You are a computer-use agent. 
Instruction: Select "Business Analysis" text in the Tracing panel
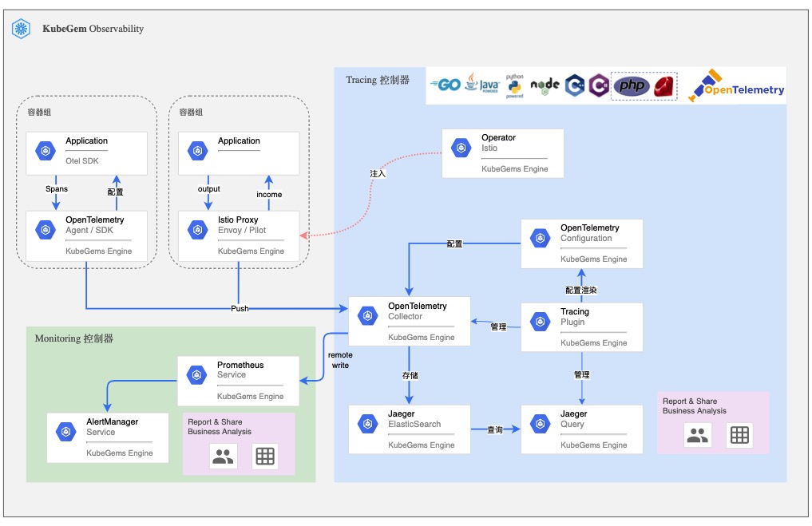point(695,411)
